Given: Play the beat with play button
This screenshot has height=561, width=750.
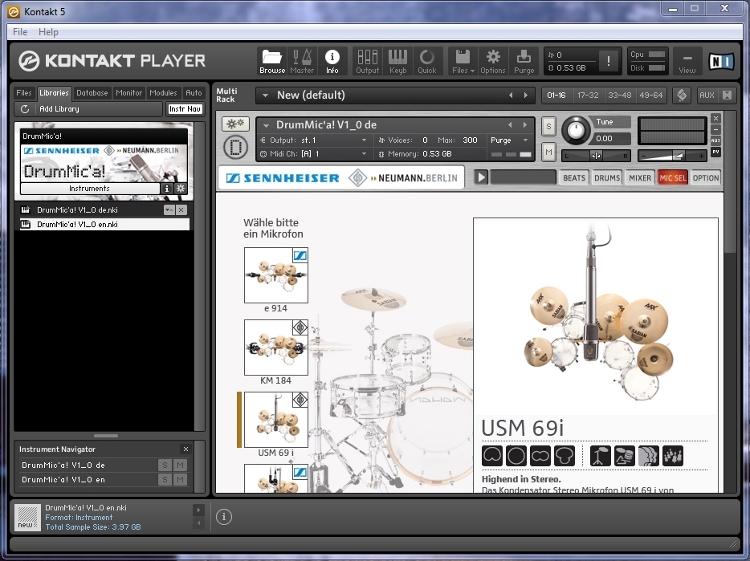Looking at the screenshot, I should point(481,177).
